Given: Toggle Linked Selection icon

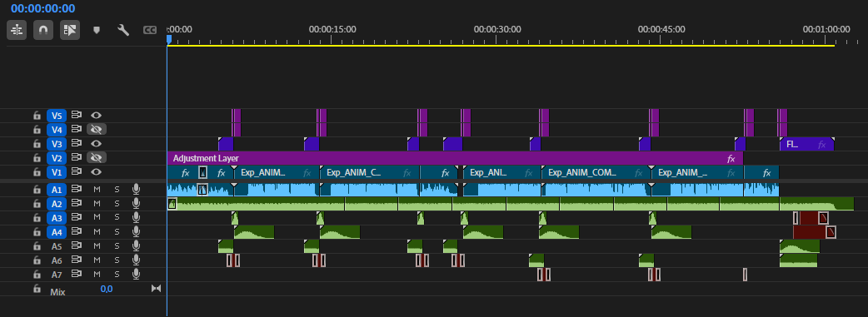Looking at the screenshot, I should click(x=70, y=30).
